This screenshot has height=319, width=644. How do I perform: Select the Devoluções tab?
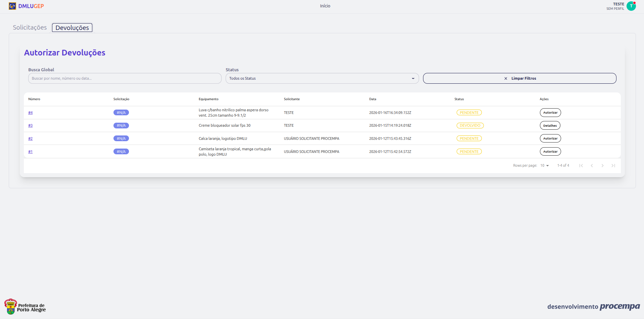click(72, 28)
